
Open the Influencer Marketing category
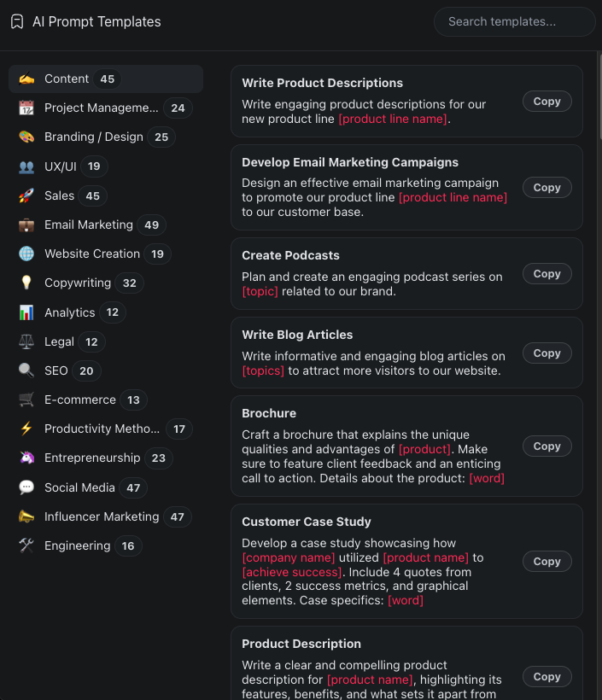point(102,516)
